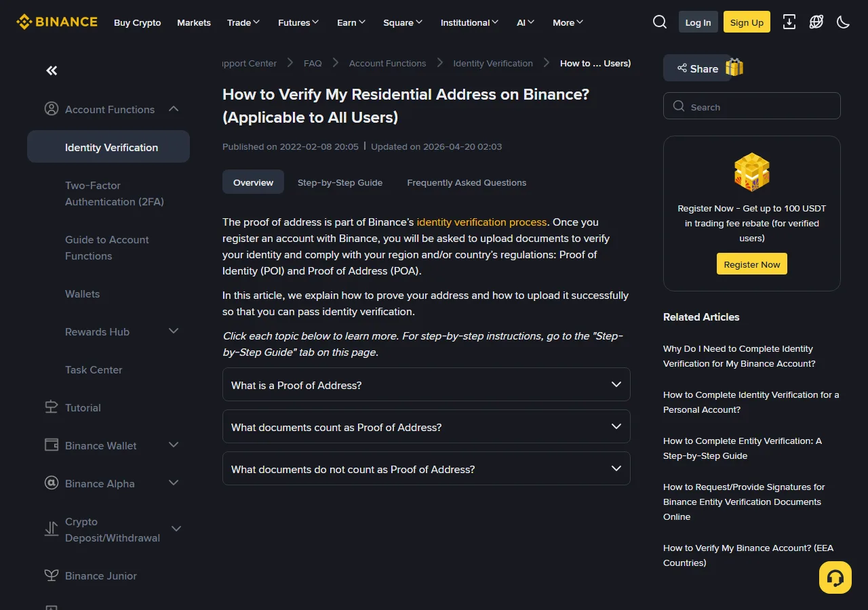The height and width of the screenshot is (610, 868).
Task: Click the article Search field
Action: (752, 106)
